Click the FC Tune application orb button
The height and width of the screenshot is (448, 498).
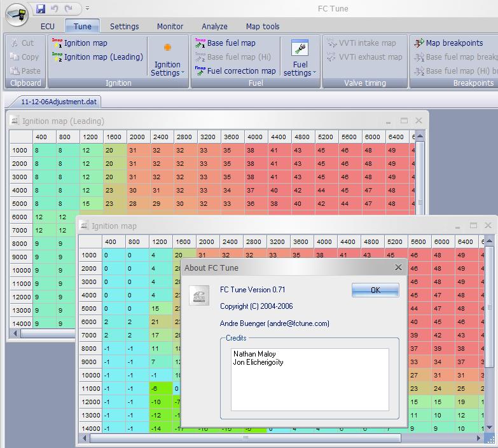pos(17,15)
